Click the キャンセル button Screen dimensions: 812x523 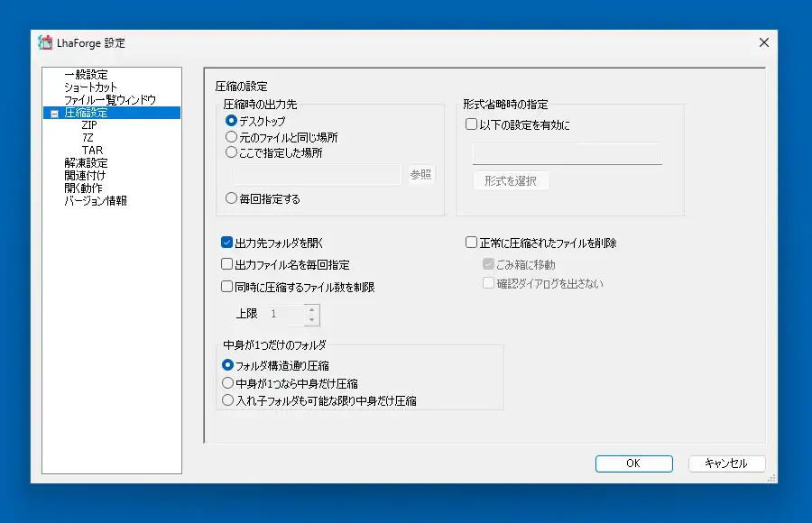pos(726,463)
